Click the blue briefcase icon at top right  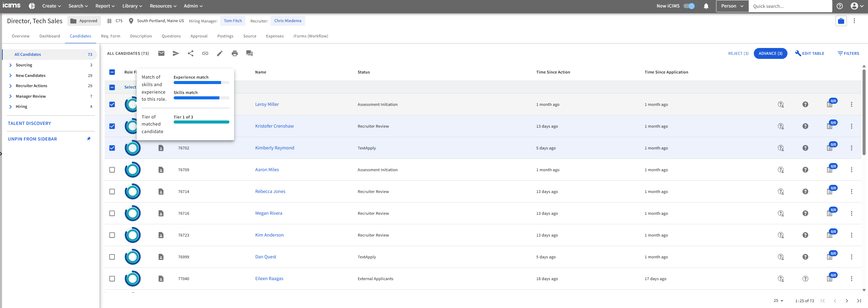point(841,21)
